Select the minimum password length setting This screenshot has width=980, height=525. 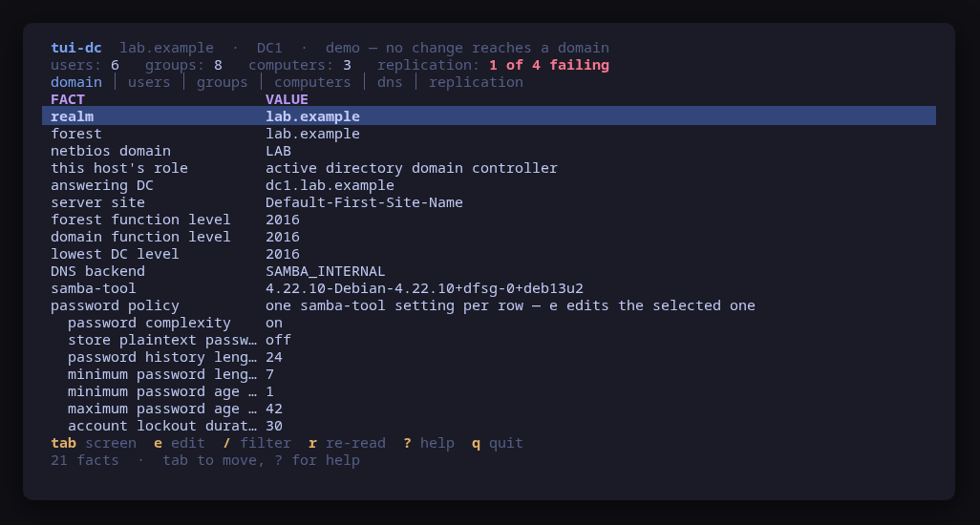[x=489, y=374]
